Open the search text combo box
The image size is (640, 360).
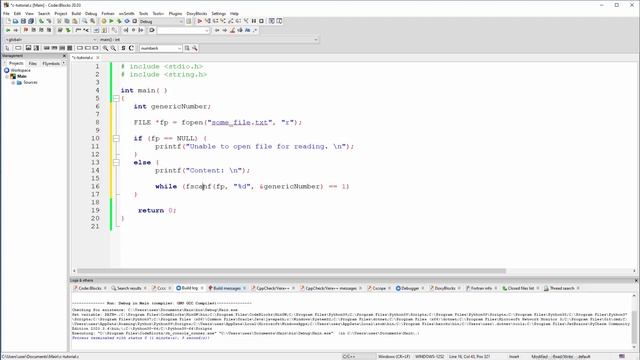pos(161,48)
